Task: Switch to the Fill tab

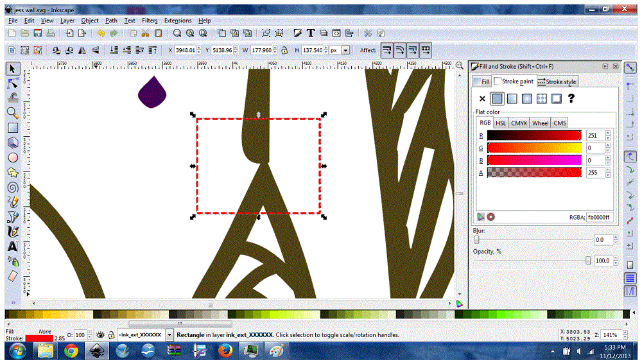Action: pyautogui.click(x=481, y=82)
